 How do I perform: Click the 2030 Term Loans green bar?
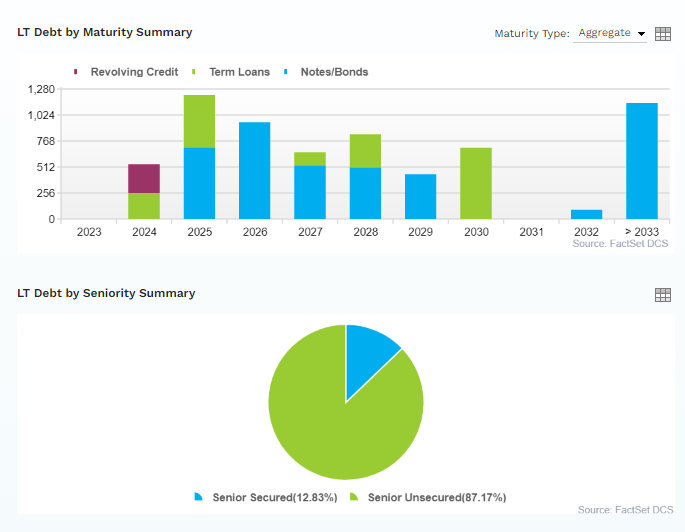pyautogui.click(x=476, y=183)
